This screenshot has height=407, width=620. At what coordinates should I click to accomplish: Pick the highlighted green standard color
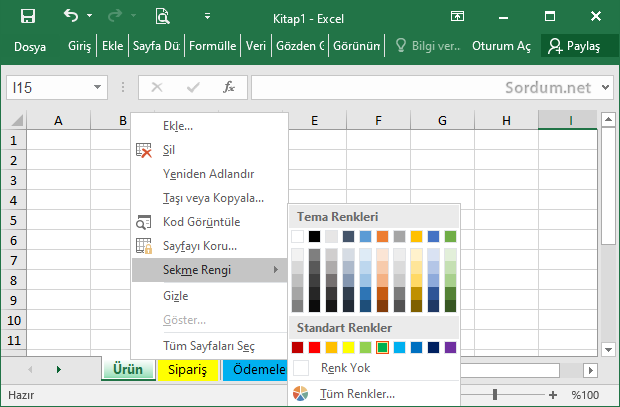pos(382,347)
